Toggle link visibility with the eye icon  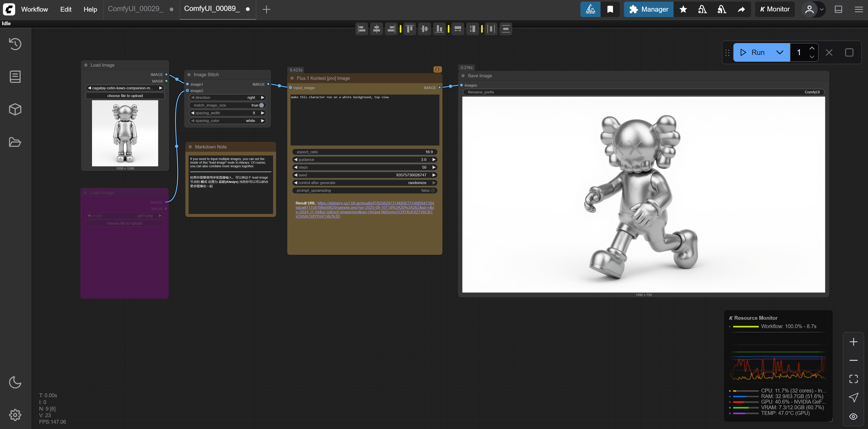853,417
